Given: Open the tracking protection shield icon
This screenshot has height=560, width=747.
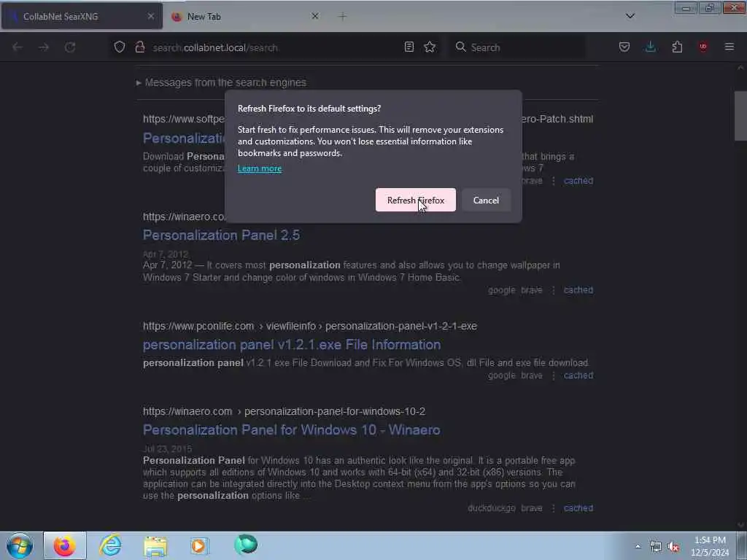Looking at the screenshot, I should tap(120, 47).
